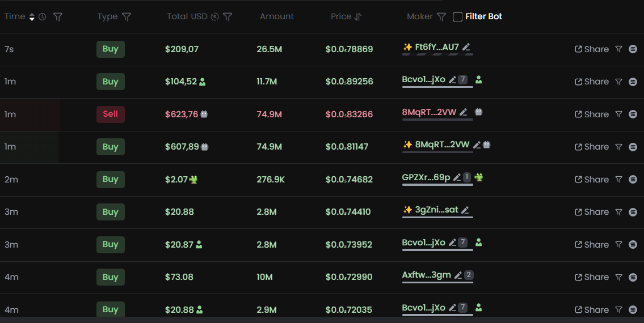644x323 pixels.
Task: Share the $607,89 buy transaction
Action: click(x=592, y=147)
